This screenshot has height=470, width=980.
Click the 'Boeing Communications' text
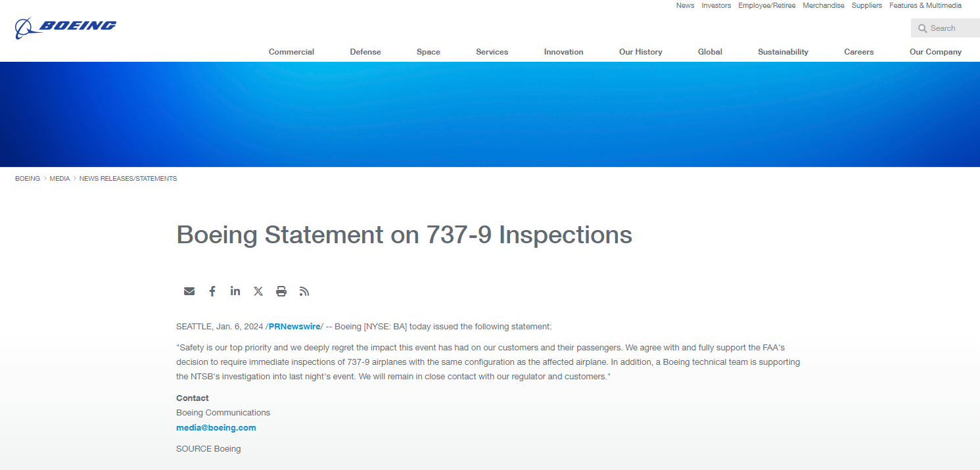tap(223, 413)
